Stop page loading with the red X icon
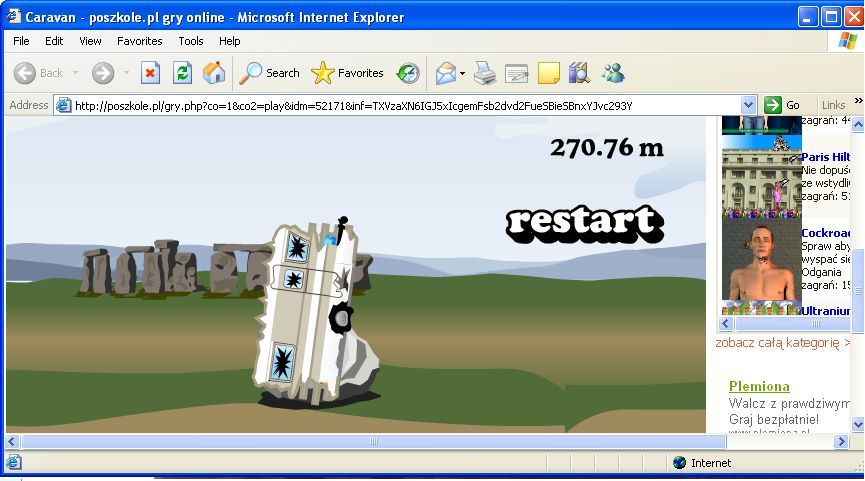 [150, 73]
